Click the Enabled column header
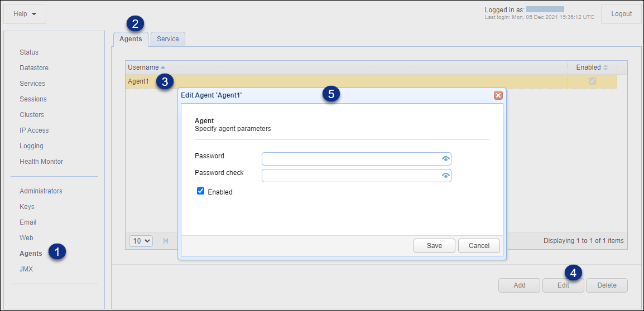The image size is (644, 311). click(592, 67)
